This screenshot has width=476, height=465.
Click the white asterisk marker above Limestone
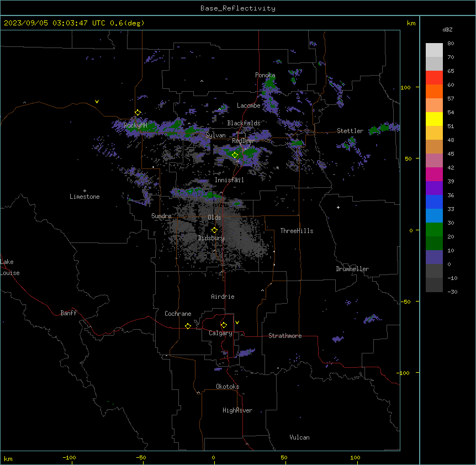[84, 191]
